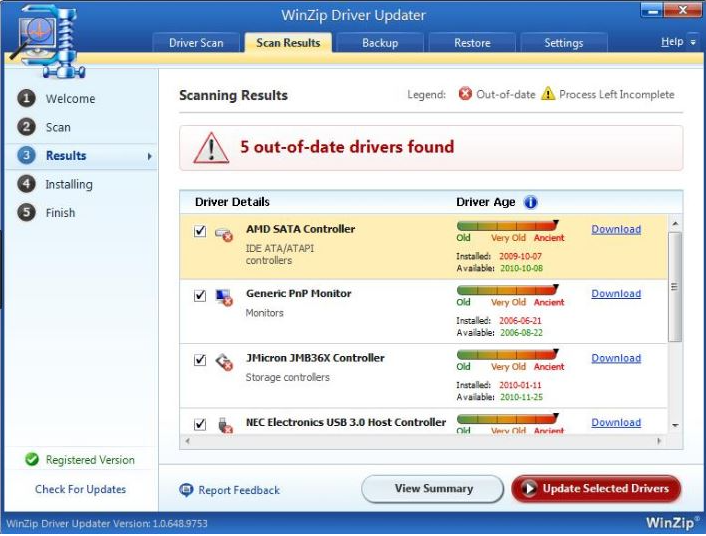
Task: Click the NEC Electronics USB device icon
Action: (x=224, y=424)
